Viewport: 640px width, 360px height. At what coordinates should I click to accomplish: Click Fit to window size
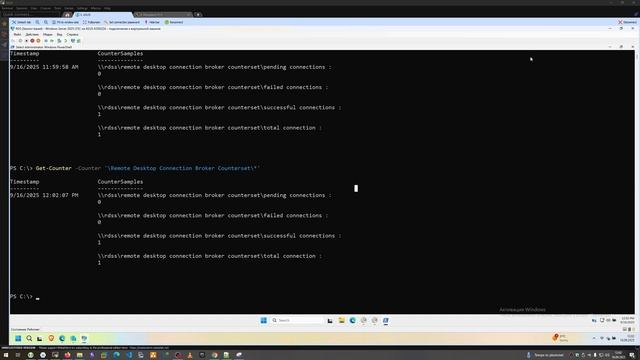click(x=65, y=22)
